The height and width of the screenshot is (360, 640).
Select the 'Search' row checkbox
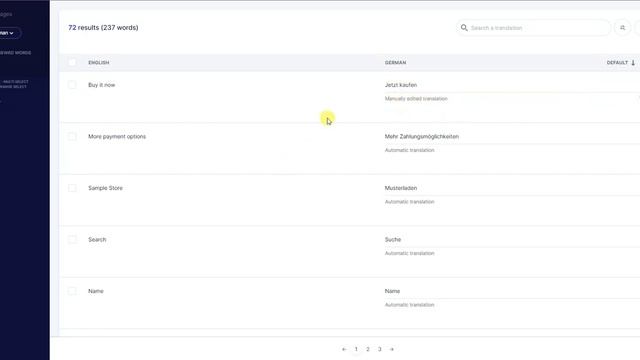click(x=72, y=240)
